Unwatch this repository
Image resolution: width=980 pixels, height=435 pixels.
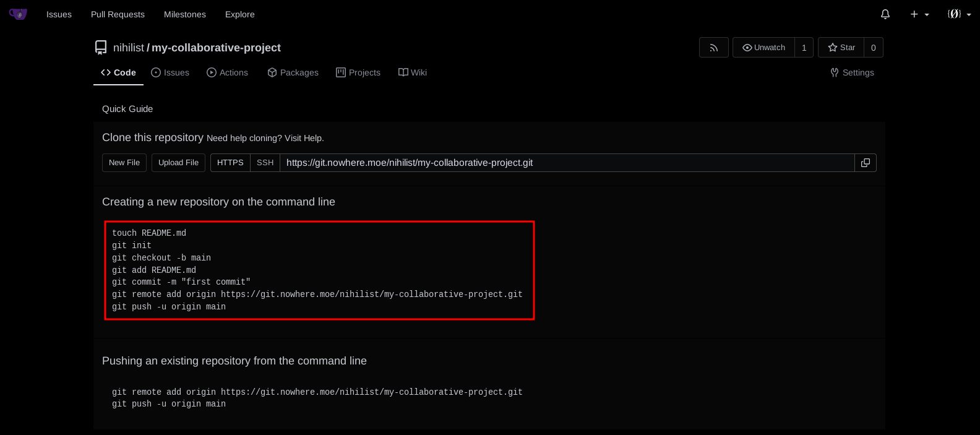tap(763, 48)
